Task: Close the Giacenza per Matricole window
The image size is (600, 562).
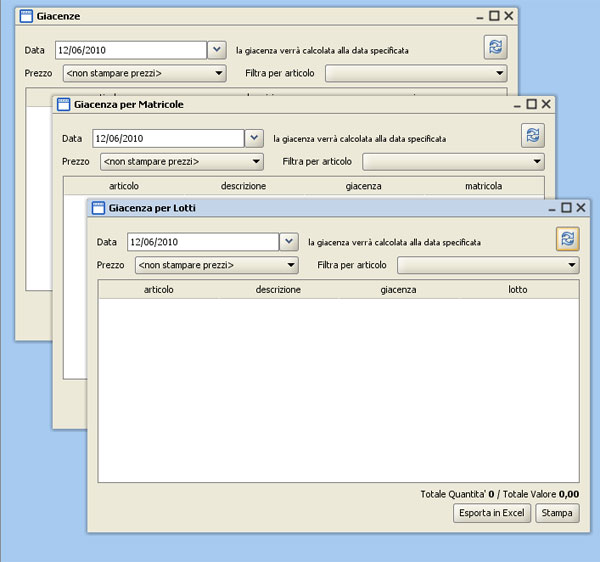Action: 545,104
